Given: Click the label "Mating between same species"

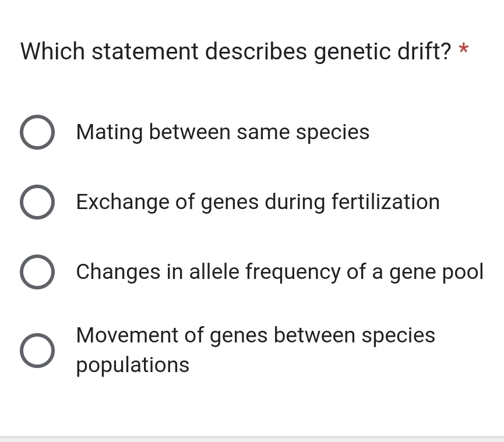Looking at the screenshot, I should [x=223, y=132].
